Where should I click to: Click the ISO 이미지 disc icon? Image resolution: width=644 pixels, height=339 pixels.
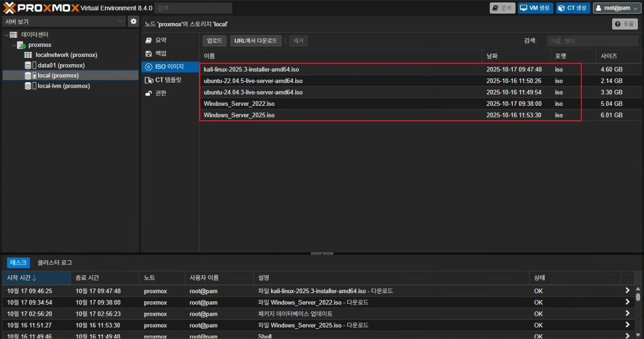[x=149, y=67]
